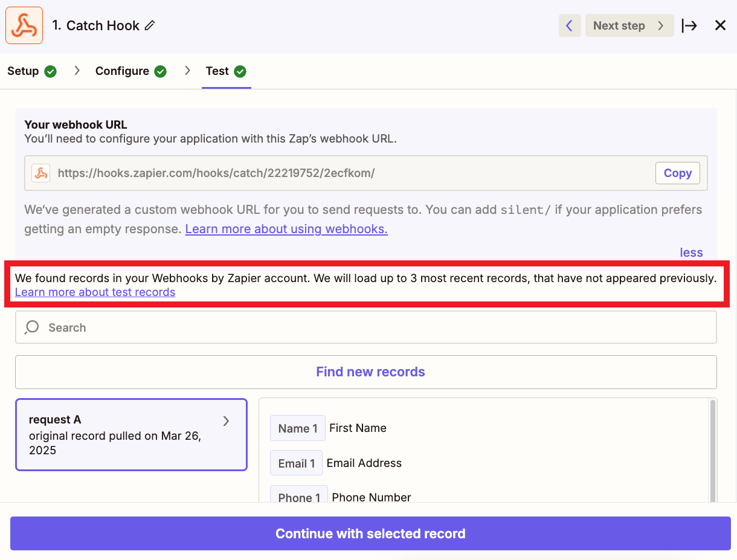Open Learn more about using webhooks link
The width and height of the screenshot is (737, 560).
pos(286,229)
